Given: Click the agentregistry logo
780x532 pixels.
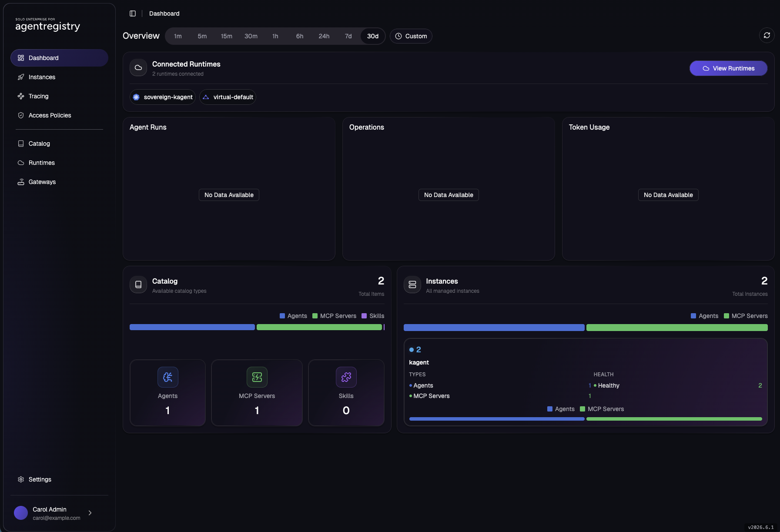Looking at the screenshot, I should point(47,25).
